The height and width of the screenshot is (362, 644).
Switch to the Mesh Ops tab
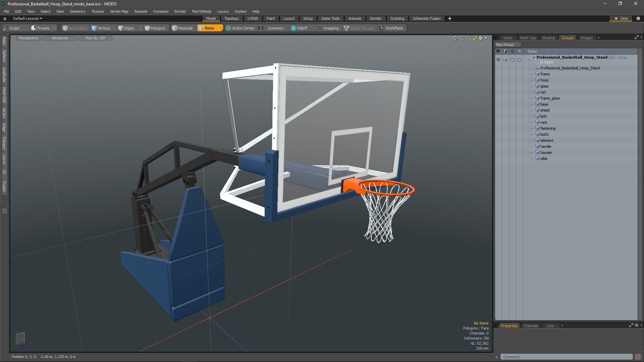coord(528,38)
